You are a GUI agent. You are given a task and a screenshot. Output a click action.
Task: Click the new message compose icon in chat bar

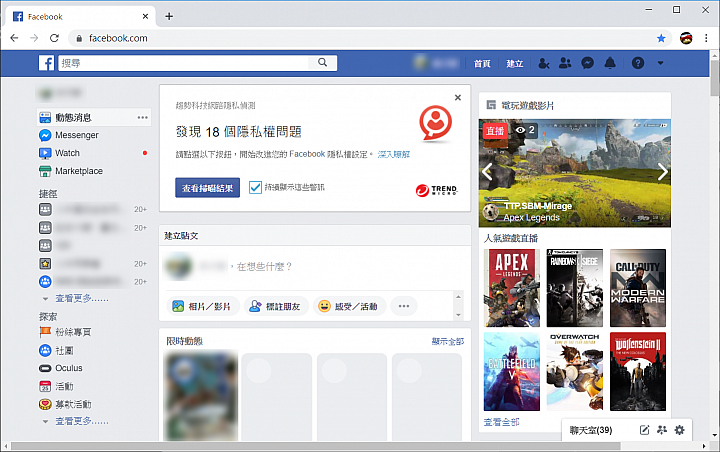pos(644,430)
